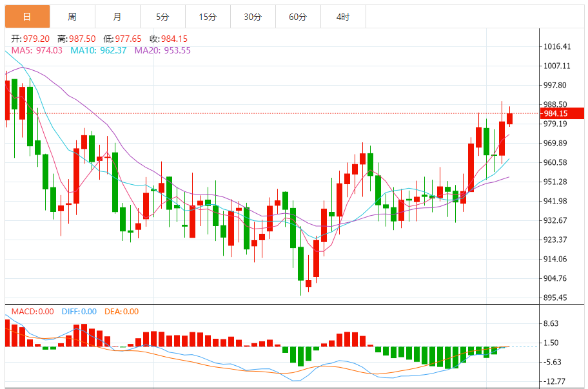Click the 开:979.20 open price value
588x389 pixels.
pyautogui.click(x=30, y=39)
